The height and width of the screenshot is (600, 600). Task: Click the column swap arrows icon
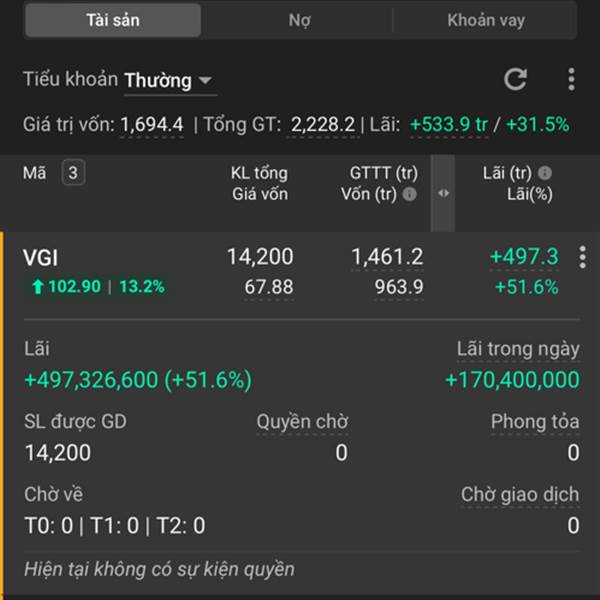coord(443,193)
